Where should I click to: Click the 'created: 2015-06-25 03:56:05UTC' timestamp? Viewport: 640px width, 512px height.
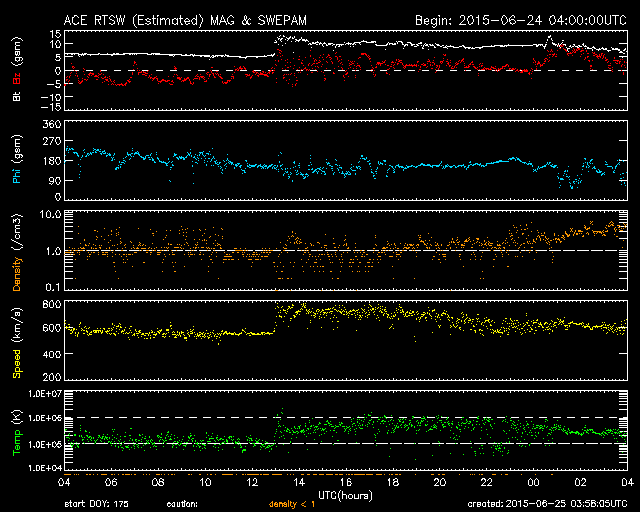point(547,504)
